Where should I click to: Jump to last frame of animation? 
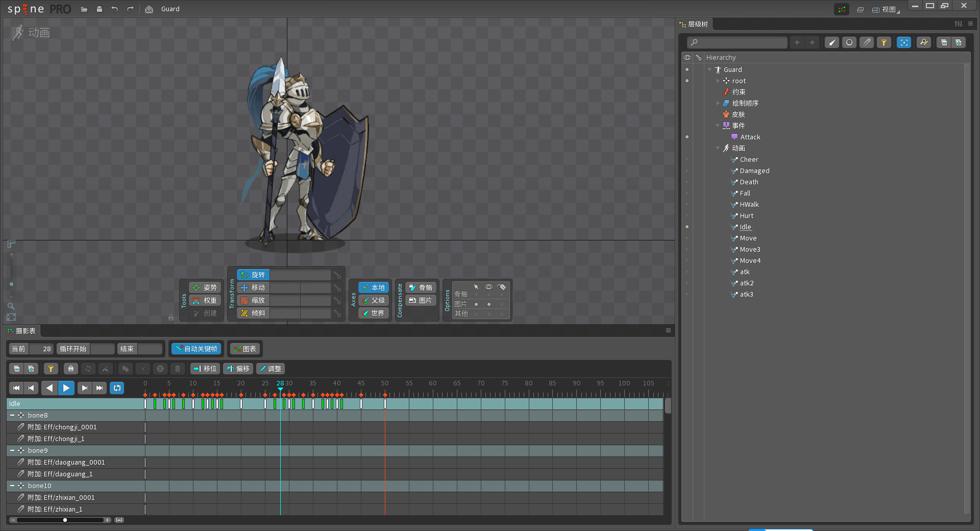(x=100, y=388)
